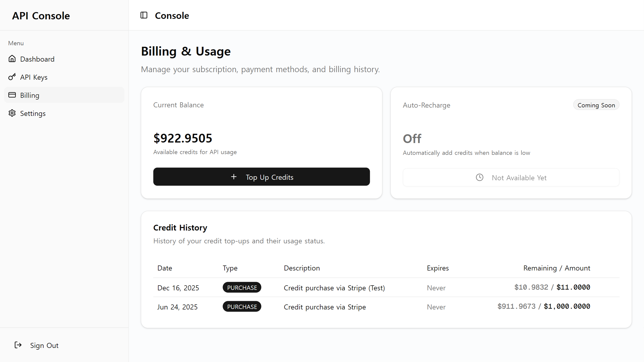Image resolution: width=644 pixels, height=362 pixels.
Task: Click the Not Available Yet button
Action: click(511, 177)
